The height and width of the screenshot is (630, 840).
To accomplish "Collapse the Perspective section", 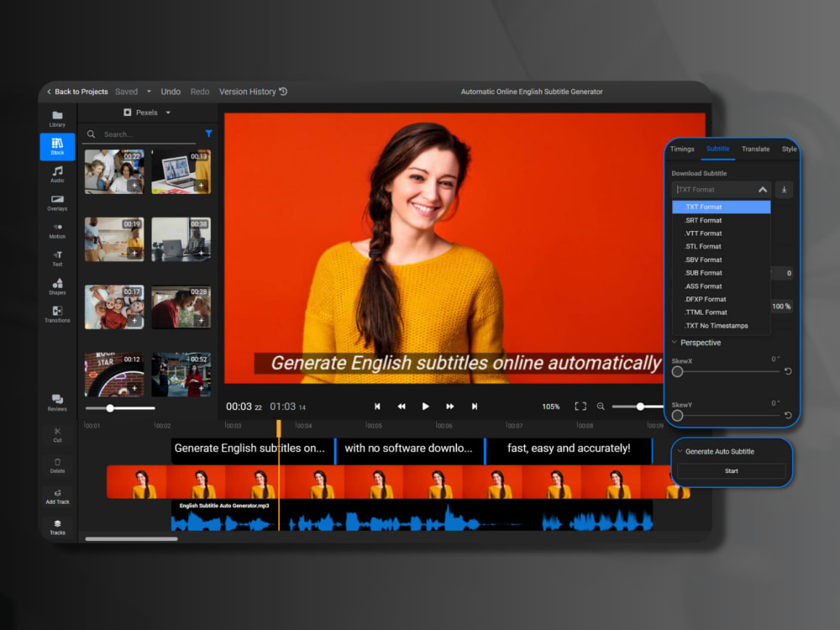I will (675, 343).
